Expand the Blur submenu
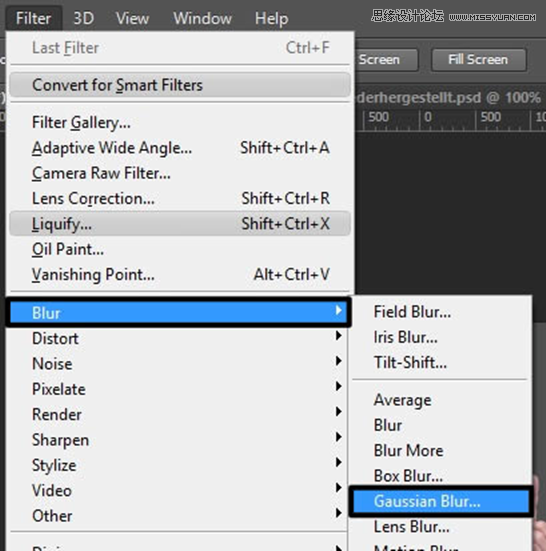The image size is (546, 551). pos(178,312)
